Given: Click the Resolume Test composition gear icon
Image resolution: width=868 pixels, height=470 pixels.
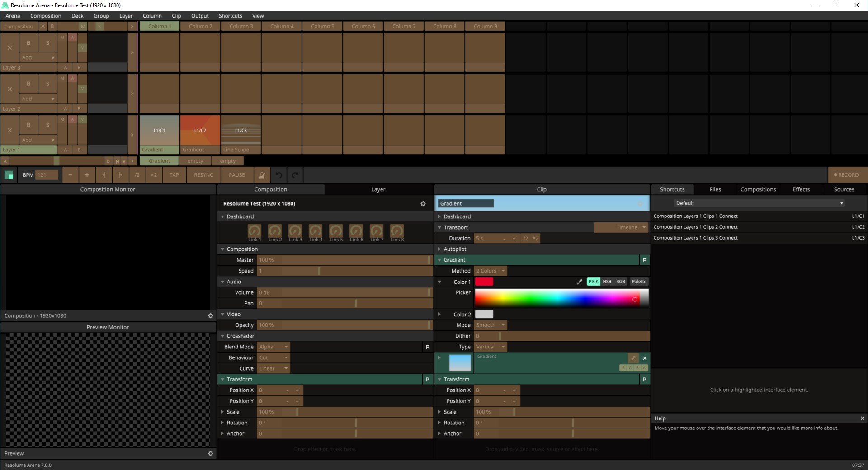Looking at the screenshot, I should tap(423, 204).
